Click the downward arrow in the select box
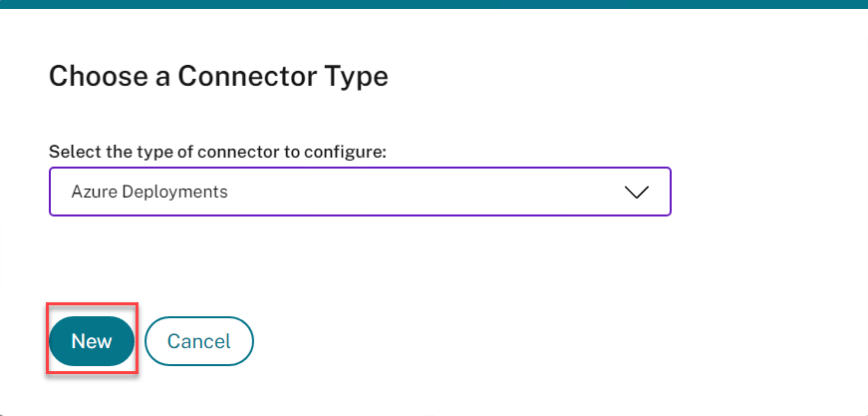Screen dimensions: 868x416 [x=636, y=192]
